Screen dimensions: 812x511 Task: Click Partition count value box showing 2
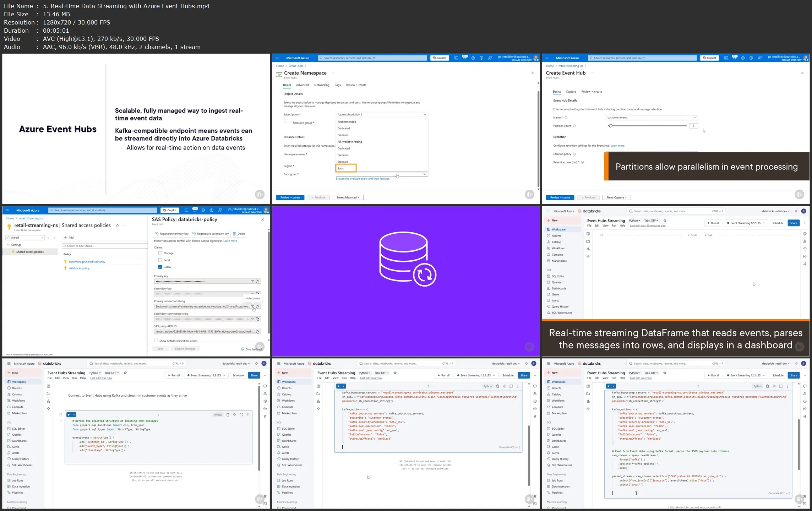pos(693,126)
